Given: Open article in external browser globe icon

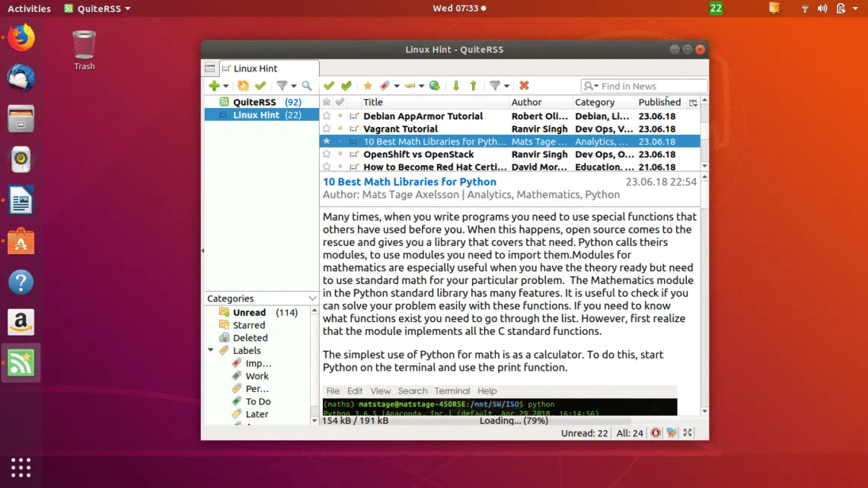Looking at the screenshot, I should [434, 86].
